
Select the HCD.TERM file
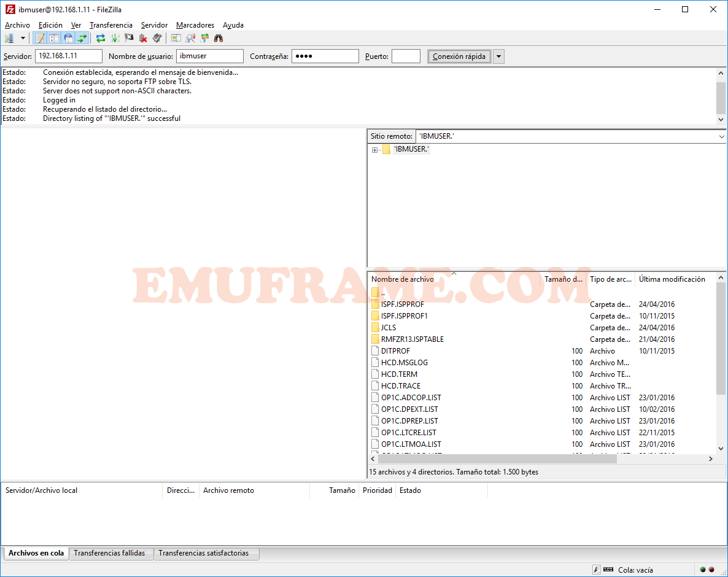click(x=399, y=374)
